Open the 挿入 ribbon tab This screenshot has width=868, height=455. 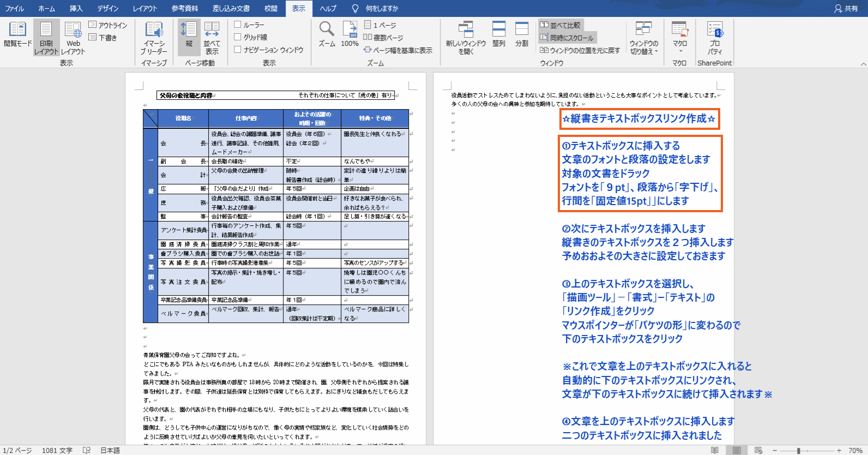[x=76, y=8]
